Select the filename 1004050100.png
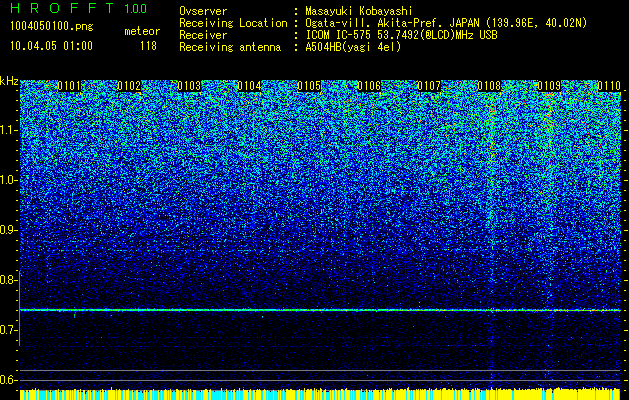 point(52,27)
